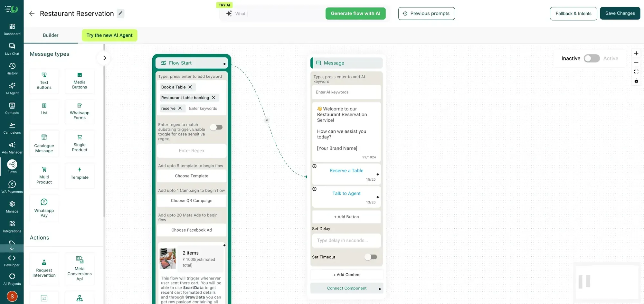Zoom out on canvas with minus icon

(x=636, y=62)
